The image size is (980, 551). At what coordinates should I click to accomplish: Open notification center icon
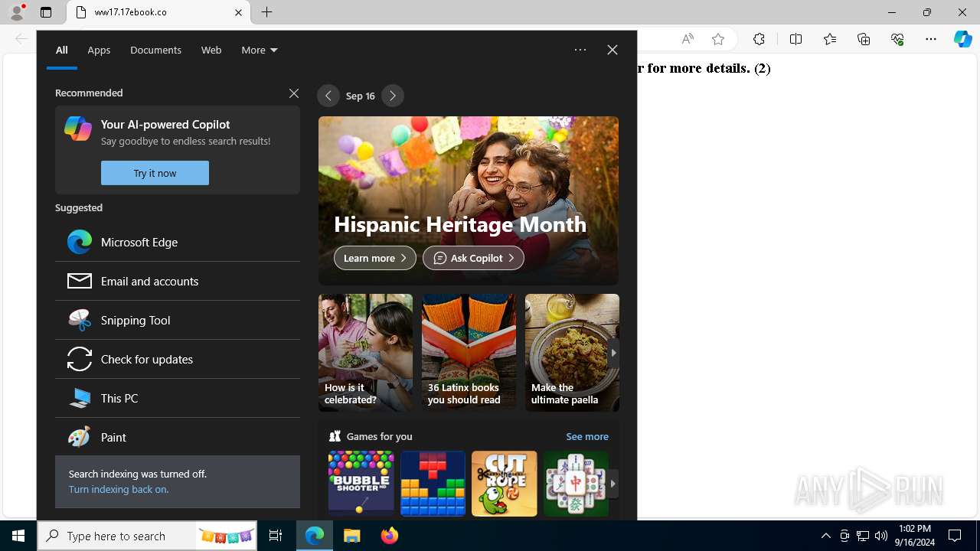tap(955, 536)
